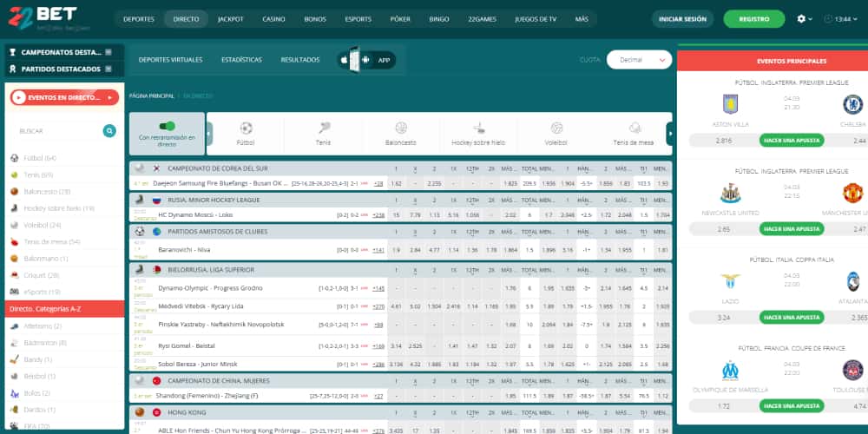The height and width of the screenshot is (434, 868).
Task: Open Atletismo in A-Z list
Action: (x=43, y=326)
